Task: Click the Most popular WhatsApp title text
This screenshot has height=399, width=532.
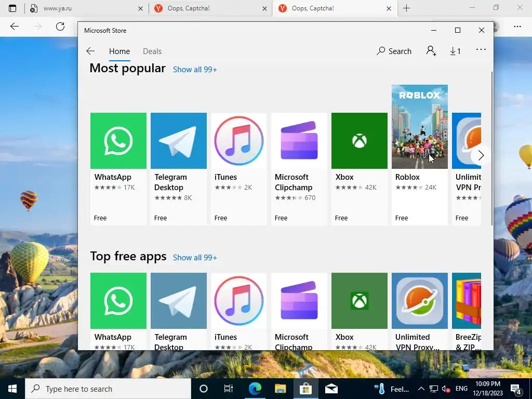Action: (x=113, y=177)
